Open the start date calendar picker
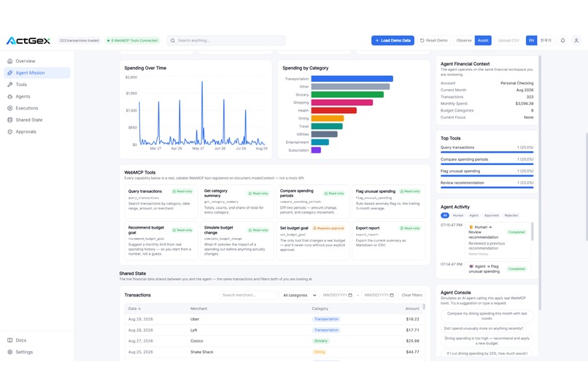588x392 pixels. tap(350, 295)
